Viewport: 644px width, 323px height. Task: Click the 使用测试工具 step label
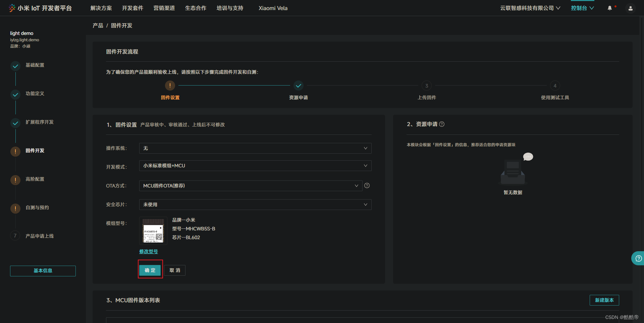555,98
